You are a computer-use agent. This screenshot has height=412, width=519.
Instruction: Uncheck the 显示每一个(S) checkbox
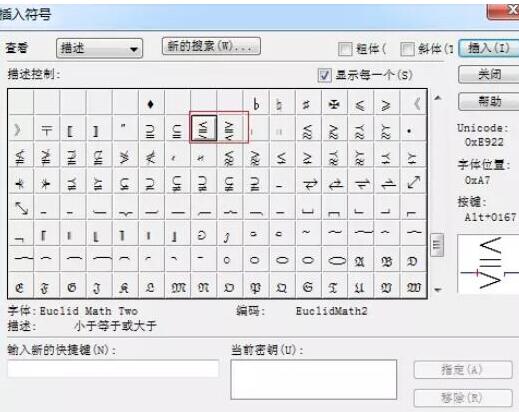324,75
